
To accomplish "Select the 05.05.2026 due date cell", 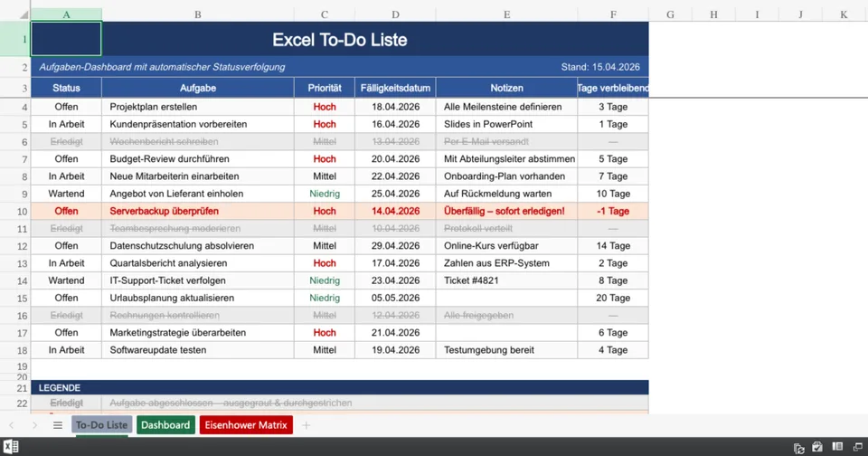I will [395, 298].
